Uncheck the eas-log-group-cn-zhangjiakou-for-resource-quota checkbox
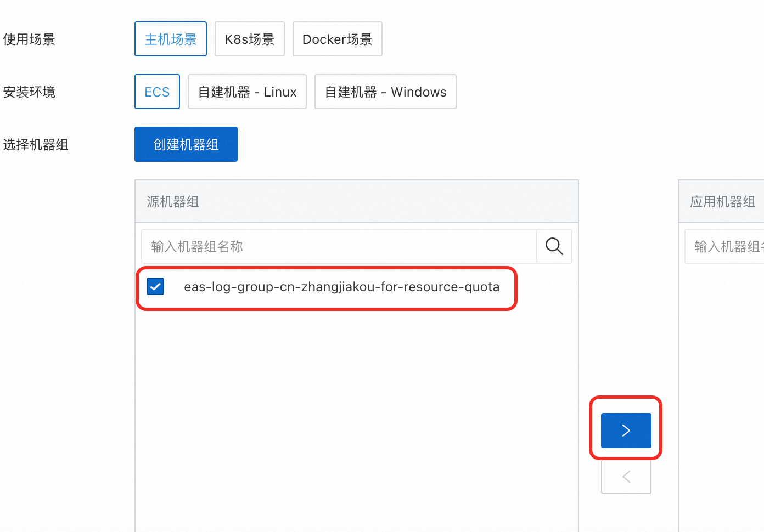 pyautogui.click(x=155, y=286)
